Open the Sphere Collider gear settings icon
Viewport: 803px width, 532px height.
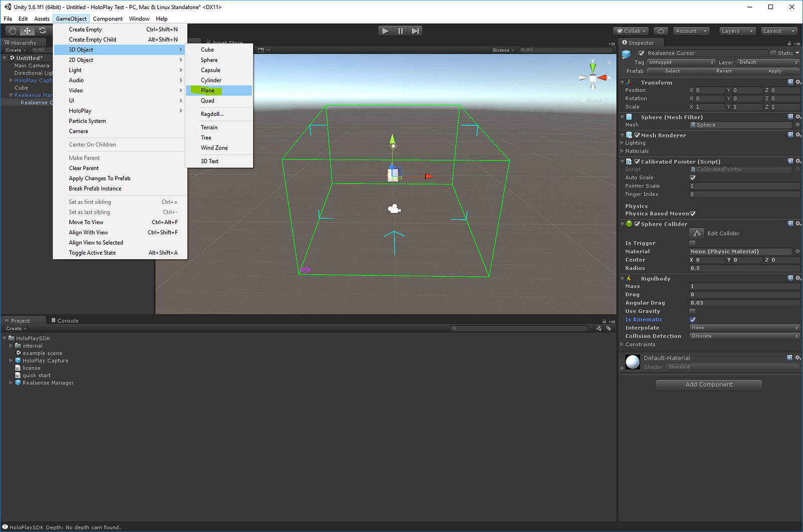point(798,224)
